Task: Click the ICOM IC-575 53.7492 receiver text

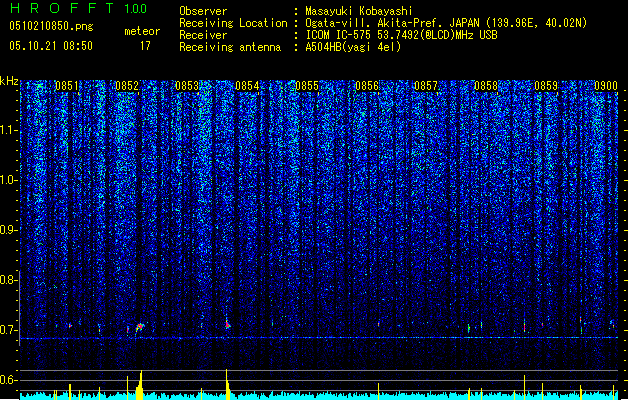Action: 401,35
